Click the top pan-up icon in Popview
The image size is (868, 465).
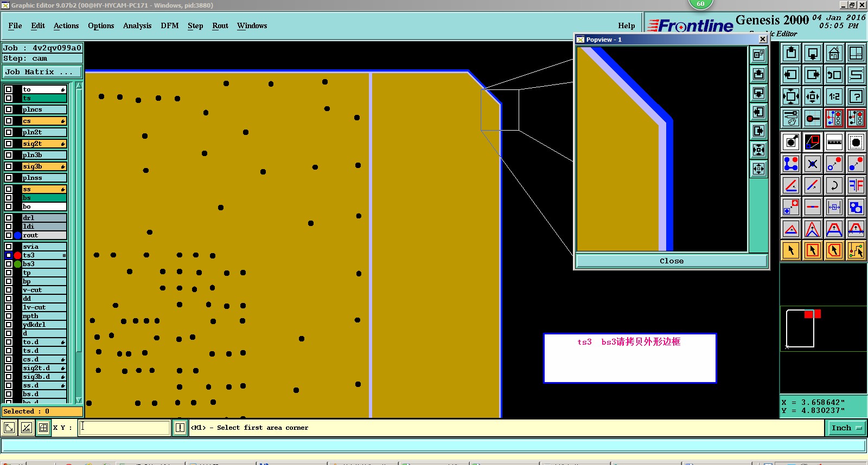tap(758, 74)
